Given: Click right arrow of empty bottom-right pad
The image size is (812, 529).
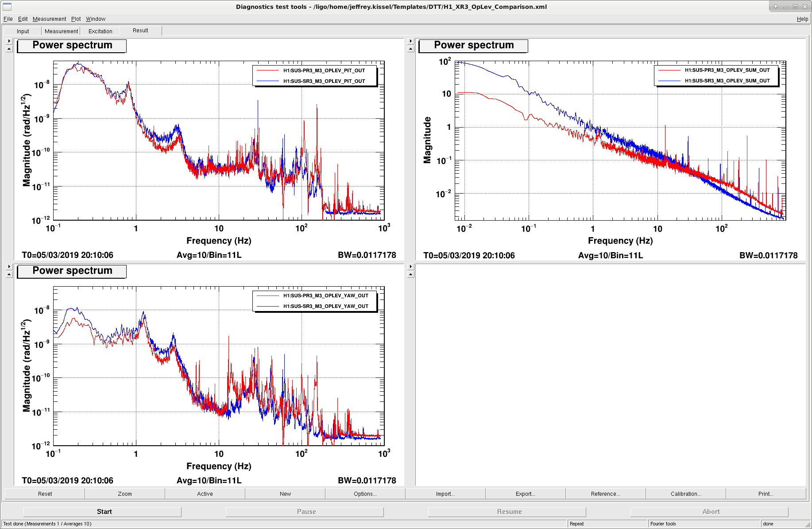Looking at the screenshot, I should [x=410, y=267].
